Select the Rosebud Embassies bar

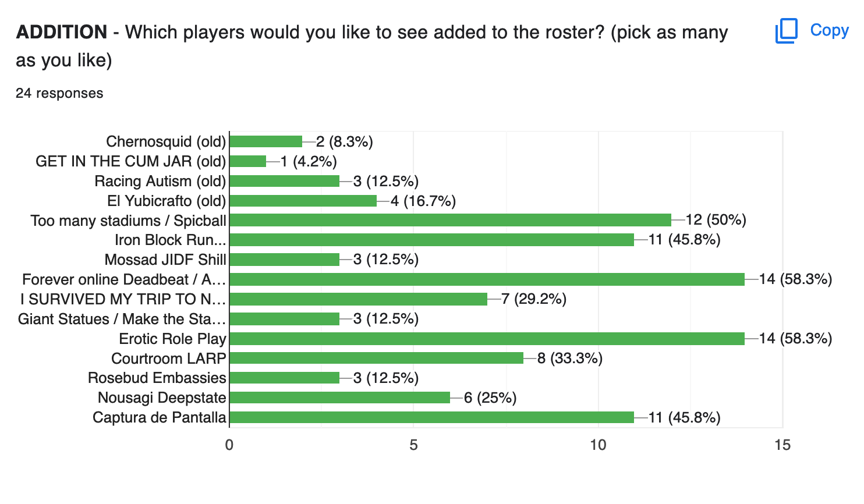(x=285, y=378)
